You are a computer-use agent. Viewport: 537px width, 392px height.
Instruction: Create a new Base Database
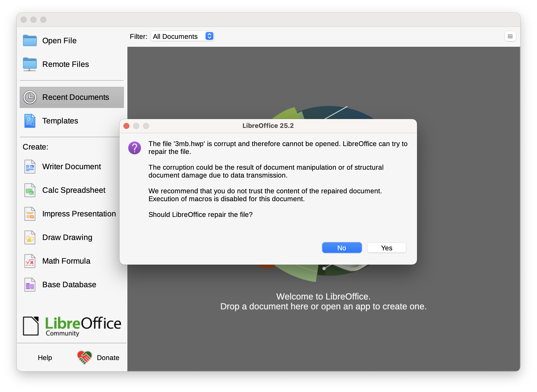(x=72, y=285)
